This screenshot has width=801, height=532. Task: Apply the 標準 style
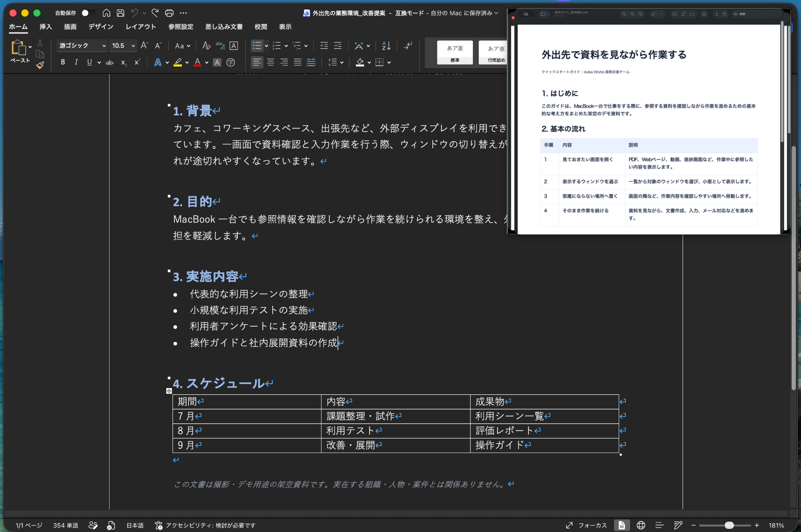455,52
